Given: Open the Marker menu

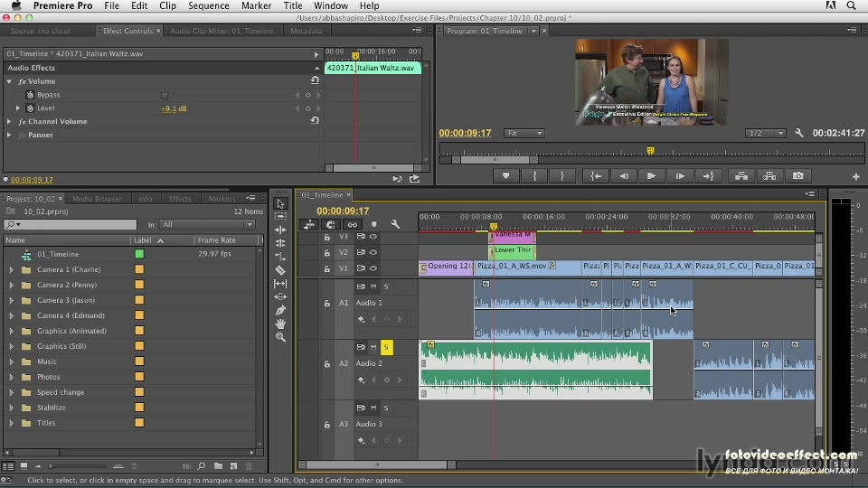Looking at the screenshot, I should 256,5.
